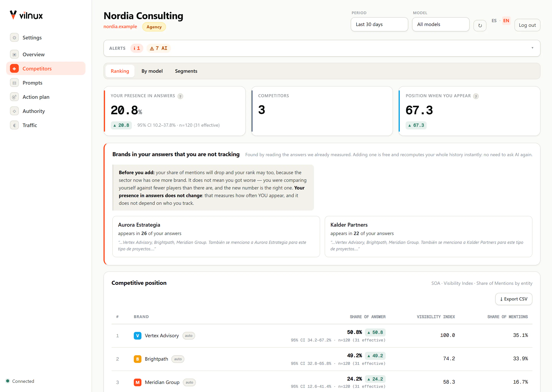Select the Action plan target icon
This screenshot has width=552, height=392.
(14, 97)
